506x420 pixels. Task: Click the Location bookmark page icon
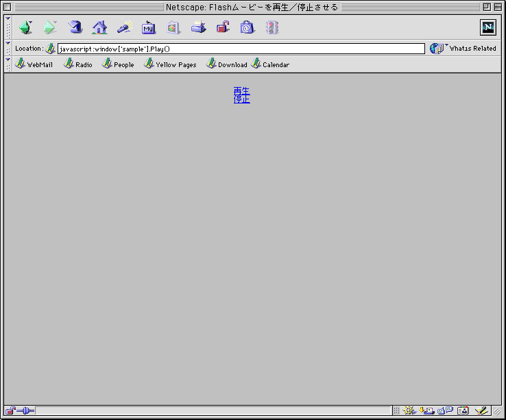pyautogui.click(x=50, y=49)
